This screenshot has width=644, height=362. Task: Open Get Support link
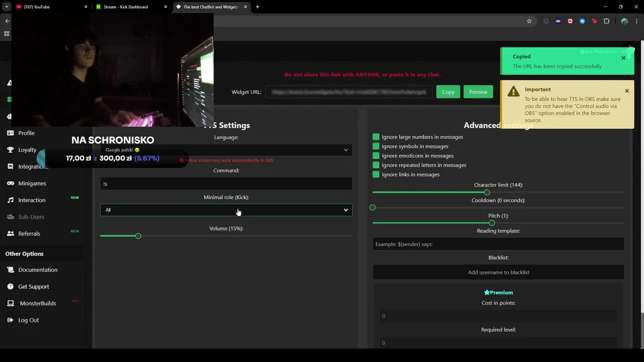pyautogui.click(x=34, y=287)
